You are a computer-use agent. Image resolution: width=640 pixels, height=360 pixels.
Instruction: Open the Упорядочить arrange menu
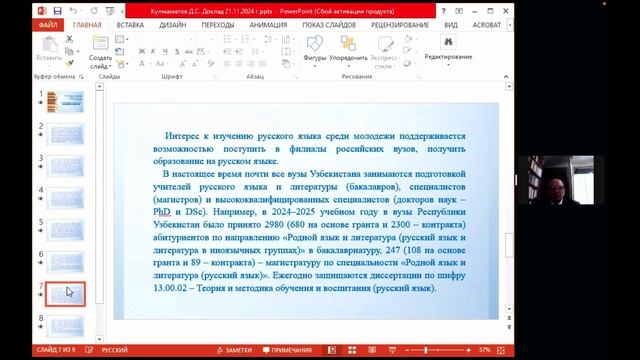pyautogui.click(x=348, y=51)
